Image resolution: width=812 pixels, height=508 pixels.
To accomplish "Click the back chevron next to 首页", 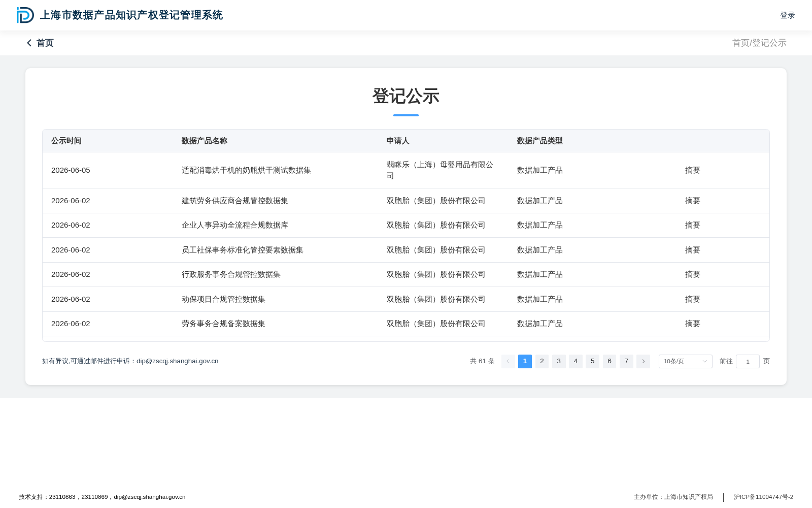I will (x=29, y=43).
